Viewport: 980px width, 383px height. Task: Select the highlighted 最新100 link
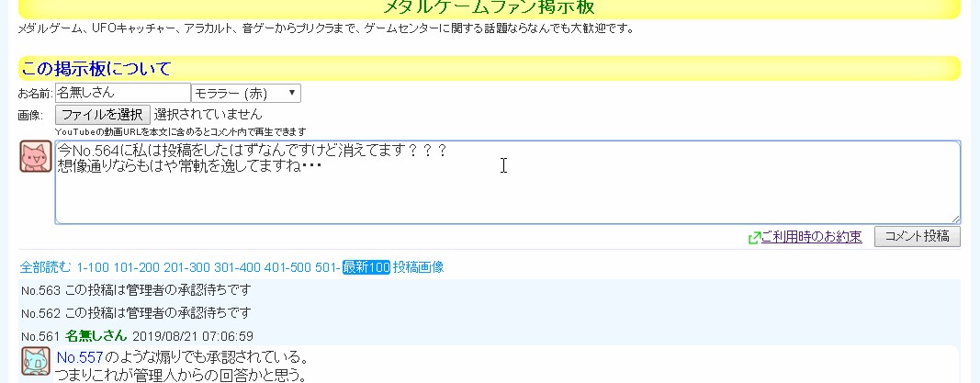tap(366, 267)
